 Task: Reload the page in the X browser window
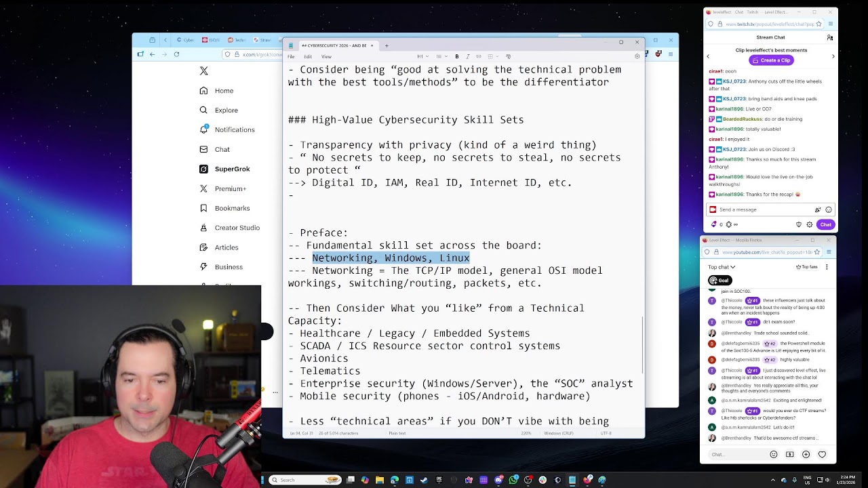(176, 54)
